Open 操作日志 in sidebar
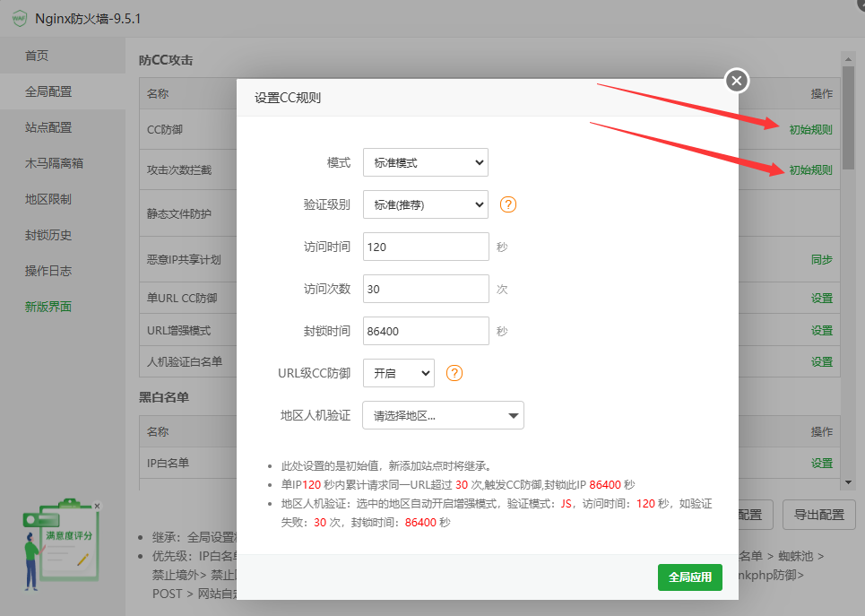The width and height of the screenshot is (865, 616). tap(48, 271)
